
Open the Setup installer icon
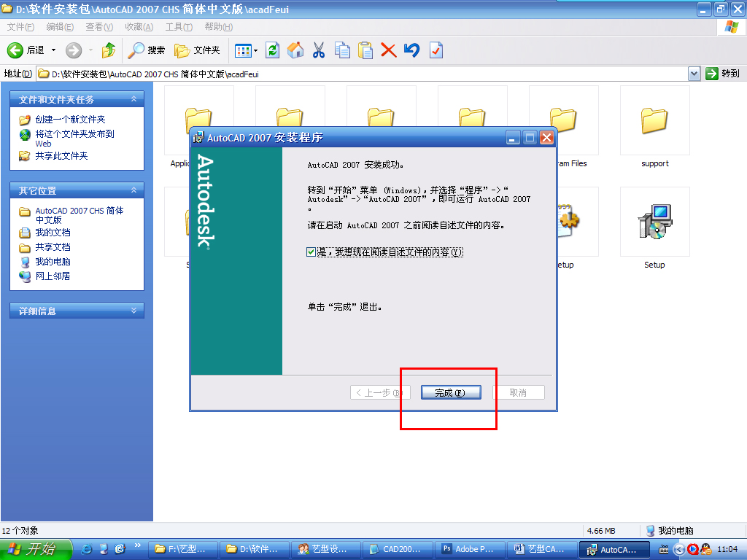tap(654, 222)
